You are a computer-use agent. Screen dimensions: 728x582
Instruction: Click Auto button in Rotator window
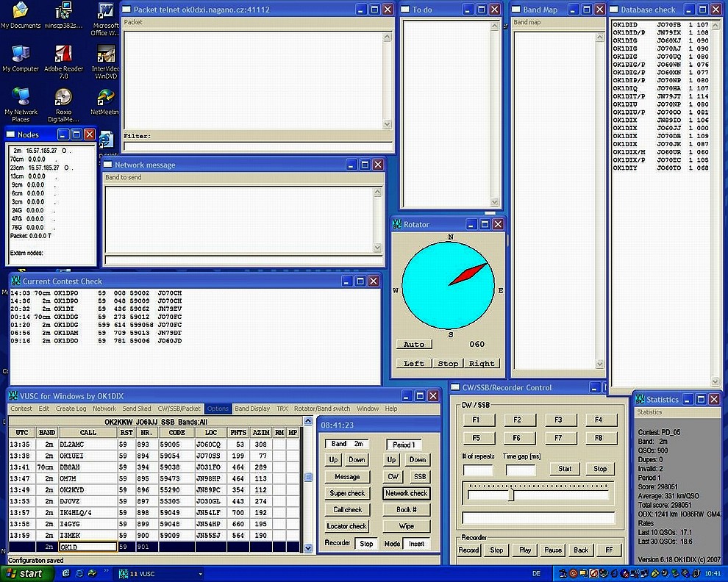[x=414, y=344]
